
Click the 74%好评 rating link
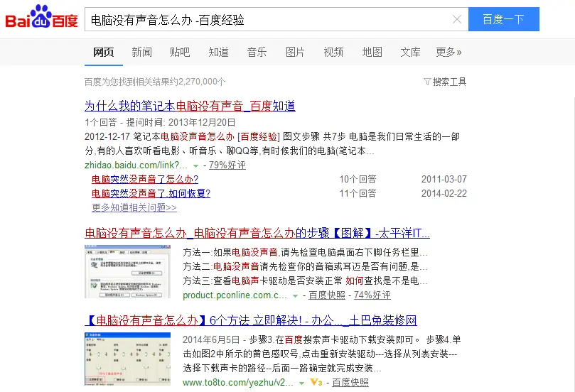click(x=372, y=295)
